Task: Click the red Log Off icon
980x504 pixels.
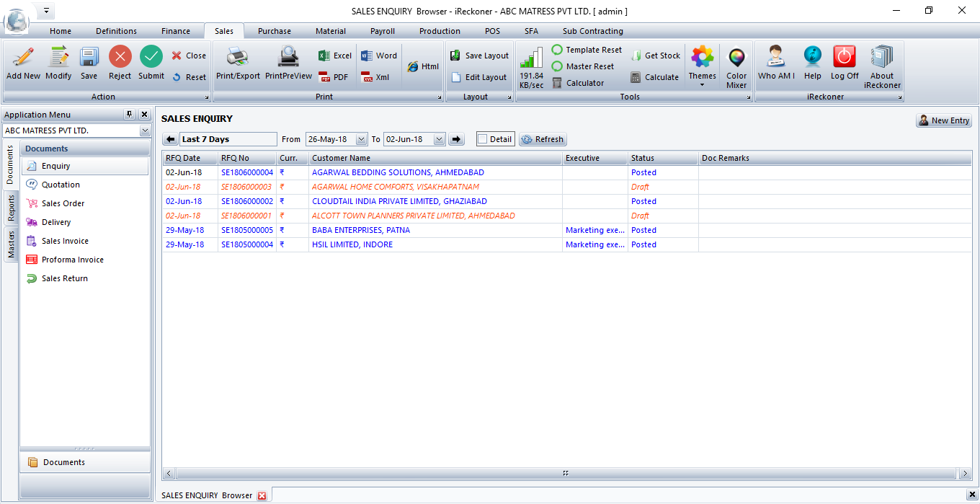Action: [x=845, y=58]
